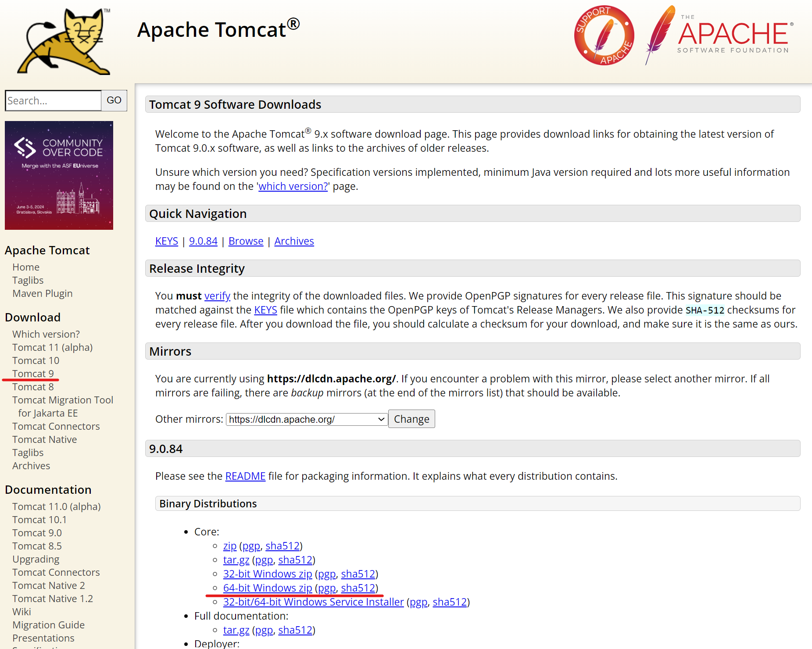
Task: Open Archives in sidebar Download section
Action: [31, 466]
